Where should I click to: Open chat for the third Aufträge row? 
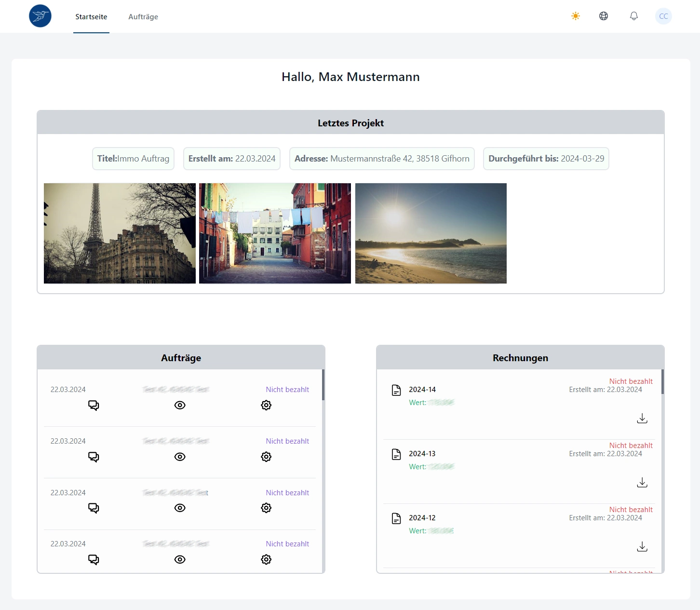click(94, 508)
